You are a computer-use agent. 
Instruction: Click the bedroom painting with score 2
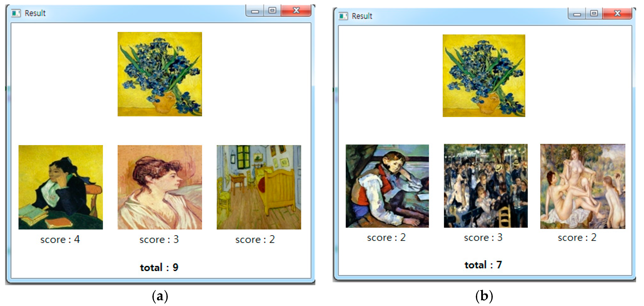coord(259,187)
